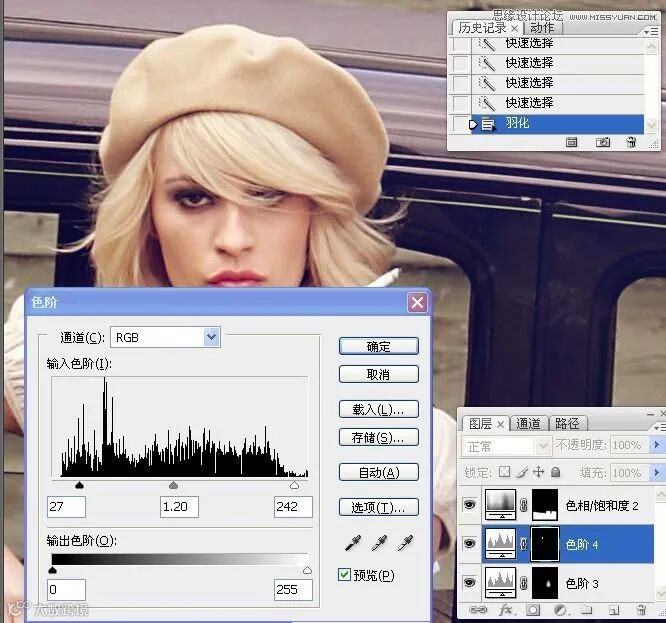Click the output highlight field showing 255
Viewport: 666px width, 623px height.
[x=293, y=589]
